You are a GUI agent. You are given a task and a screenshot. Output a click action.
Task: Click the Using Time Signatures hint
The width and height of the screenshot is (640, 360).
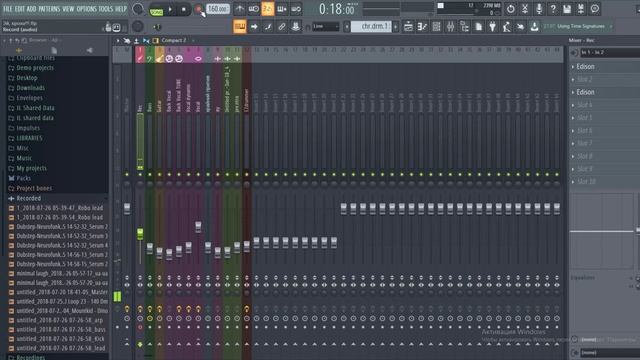[580, 26]
